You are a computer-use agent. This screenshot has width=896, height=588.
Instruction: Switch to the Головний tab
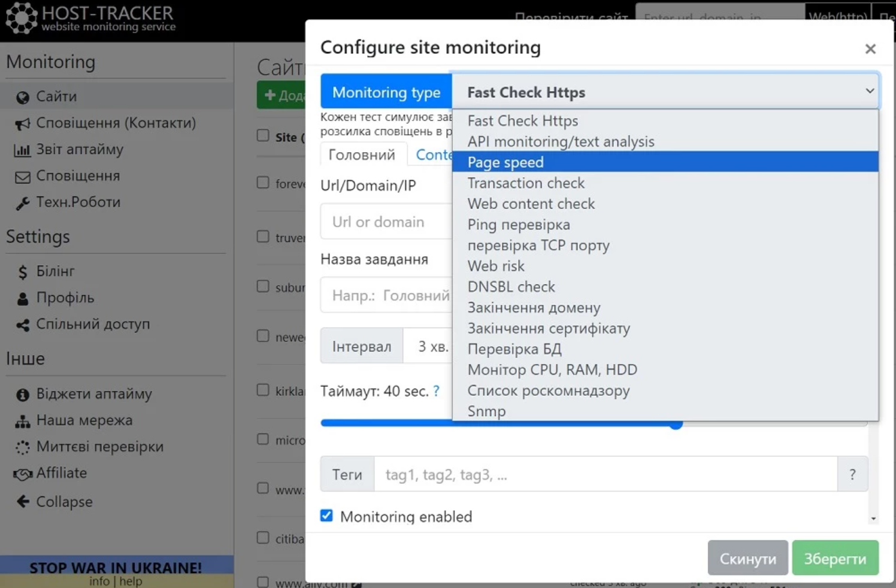coord(362,155)
